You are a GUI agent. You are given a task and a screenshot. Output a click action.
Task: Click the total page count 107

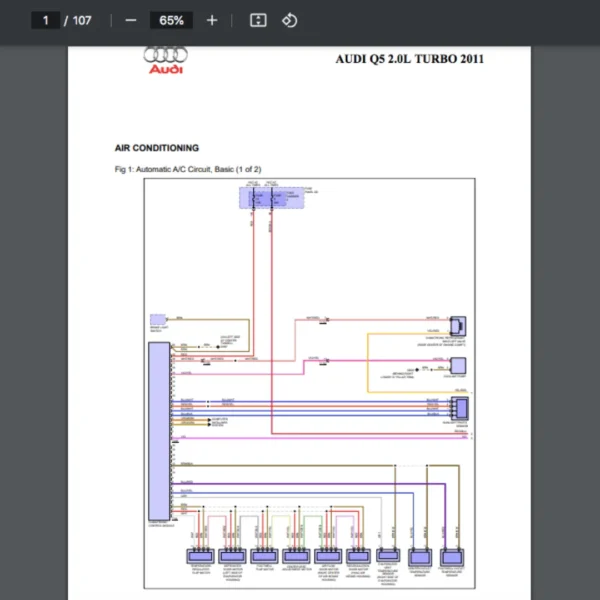[x=81, y=20]
